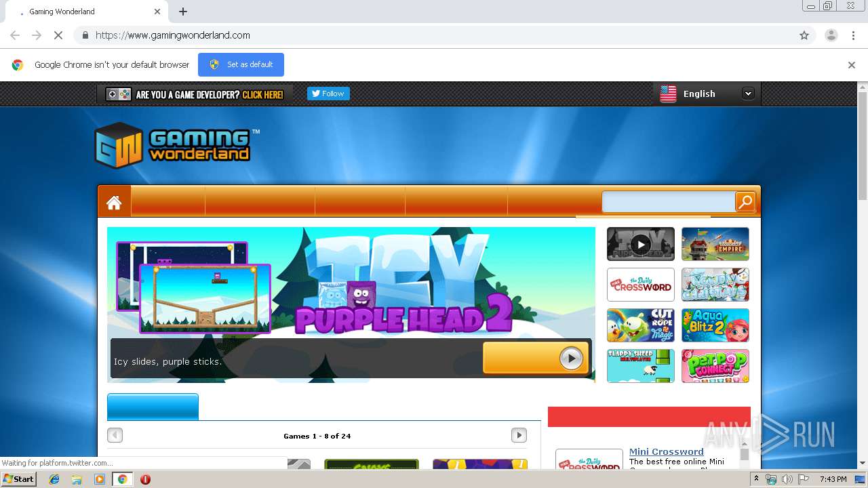Dismiss the default browser notification bar

pyautogui.click(x=852, y=65)
